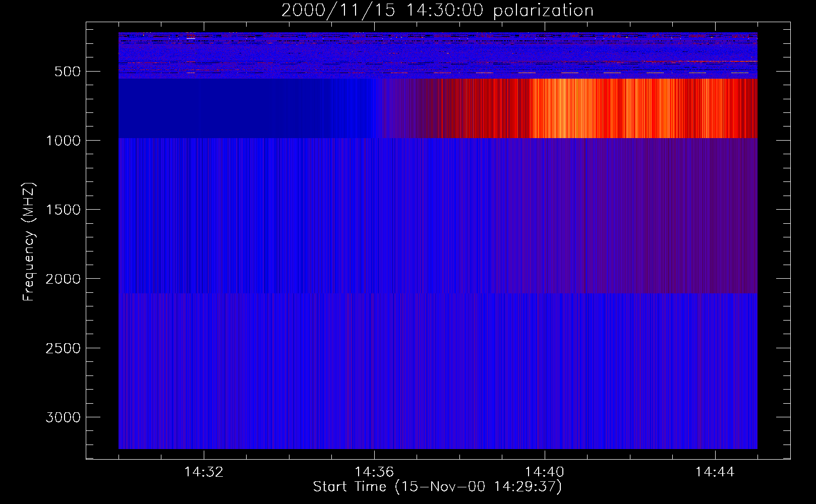Click the 'Start Time (15-Nov-00 14:29:37)' label
Viewport: 816px width, 504px height.
(x=437, y=487)
